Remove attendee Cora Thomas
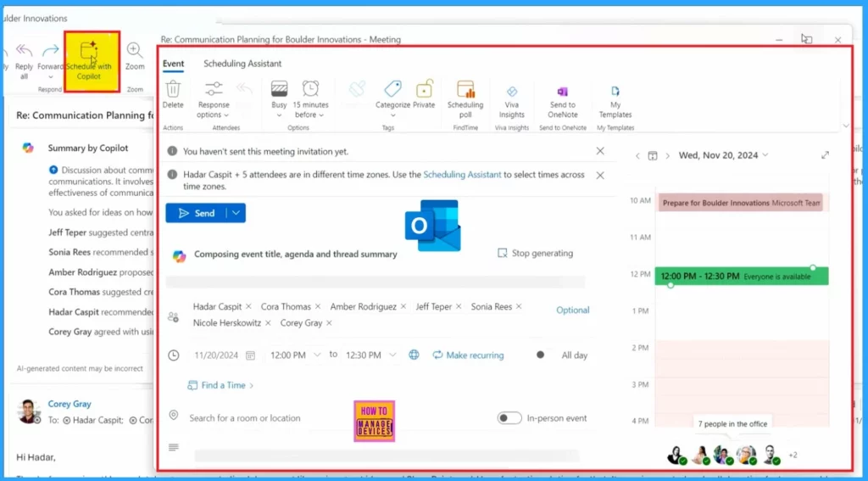The image size is (868, 481). (318, 306)
